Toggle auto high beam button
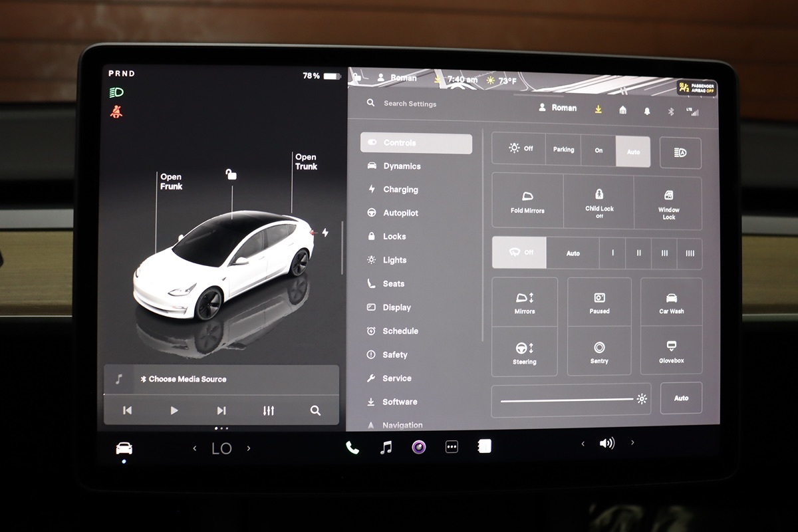Image resolution: width=798 pixels, height=532 pixels. tap(680, 153)
